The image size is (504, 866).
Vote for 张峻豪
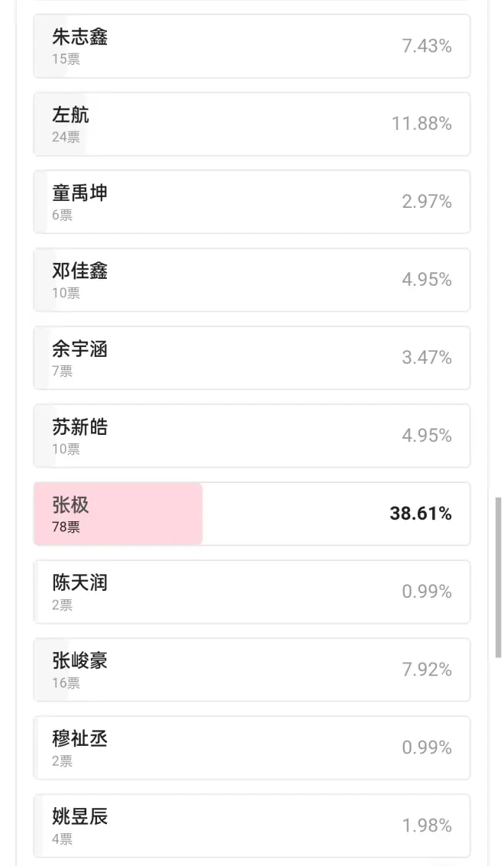coord(251,670)
